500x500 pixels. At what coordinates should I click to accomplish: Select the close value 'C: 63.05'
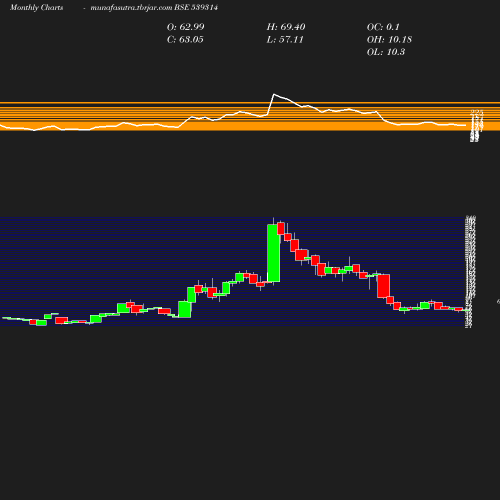[x=185, y=40]
